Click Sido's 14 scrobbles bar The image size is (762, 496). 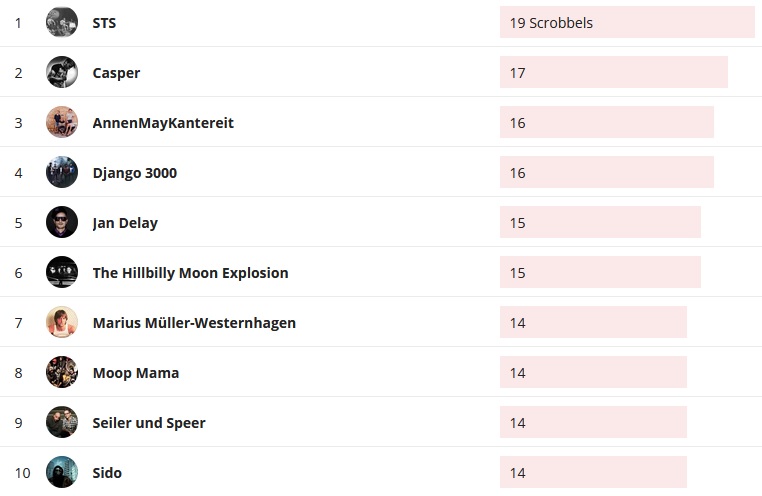(593, 472)
